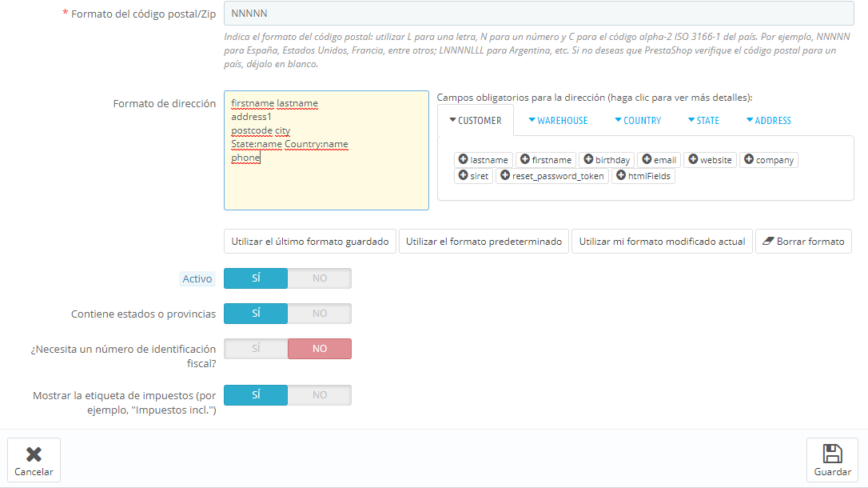Click the plus icon next to birthday
Image resolution: width=868 pixels, height=488 pixels.
point(587,160)
